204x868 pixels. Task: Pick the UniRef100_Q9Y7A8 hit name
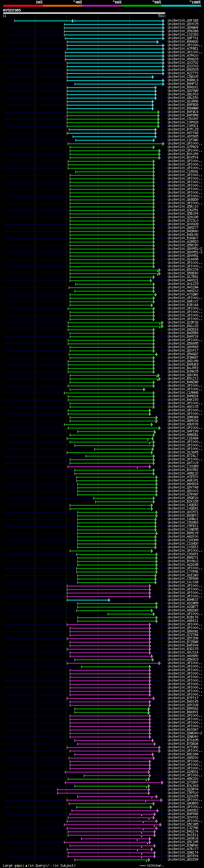[183, 488]
